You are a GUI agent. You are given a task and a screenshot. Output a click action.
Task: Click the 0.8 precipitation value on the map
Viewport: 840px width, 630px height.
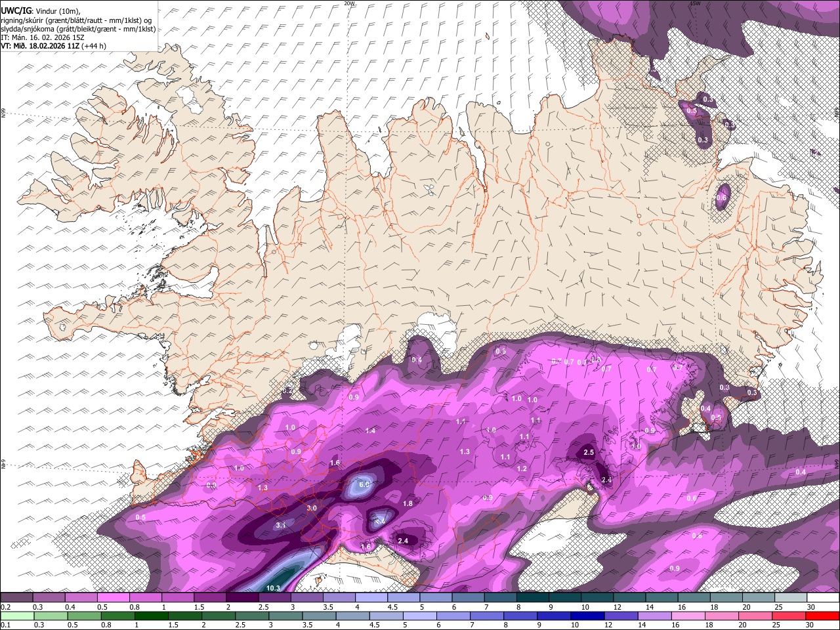[696, 535]
